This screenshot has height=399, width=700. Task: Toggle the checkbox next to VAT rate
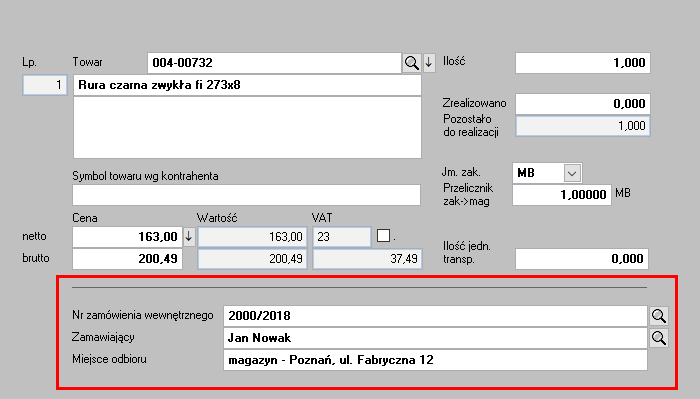(x=383, y=236)
